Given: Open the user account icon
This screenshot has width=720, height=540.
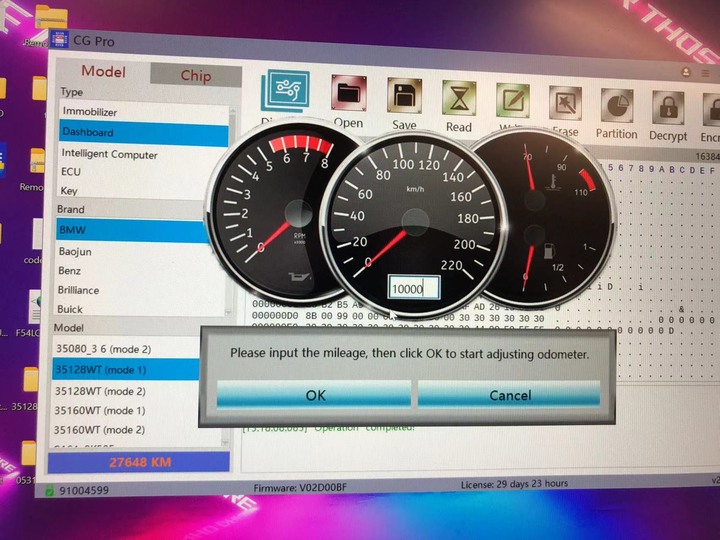Looking at the screenshot, I should 686,72.
